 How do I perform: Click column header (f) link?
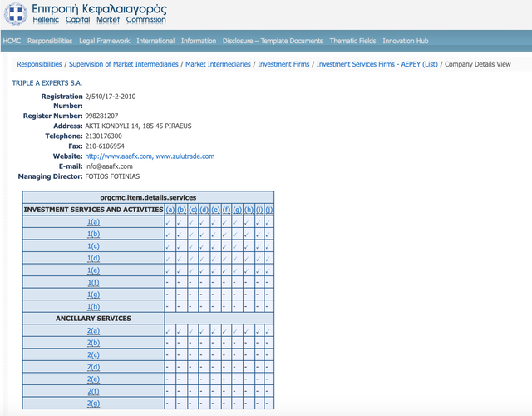[226, 210]
